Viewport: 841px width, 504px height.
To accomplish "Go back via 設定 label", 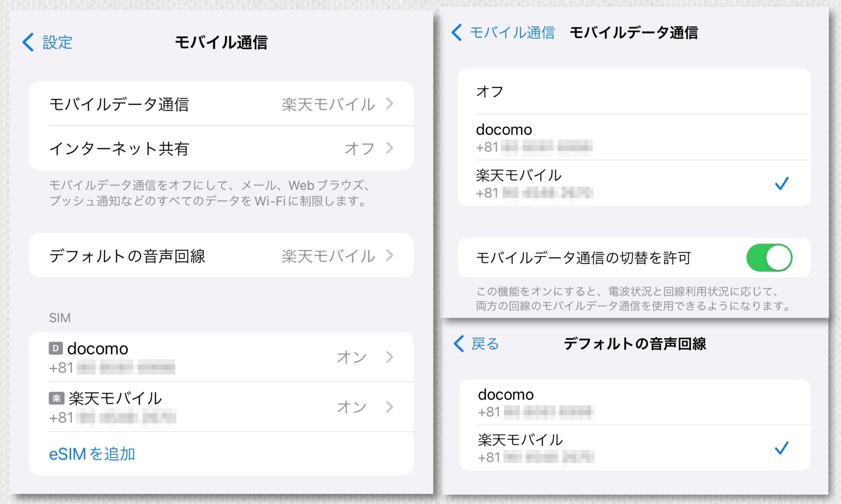I will tap(57, 42).
